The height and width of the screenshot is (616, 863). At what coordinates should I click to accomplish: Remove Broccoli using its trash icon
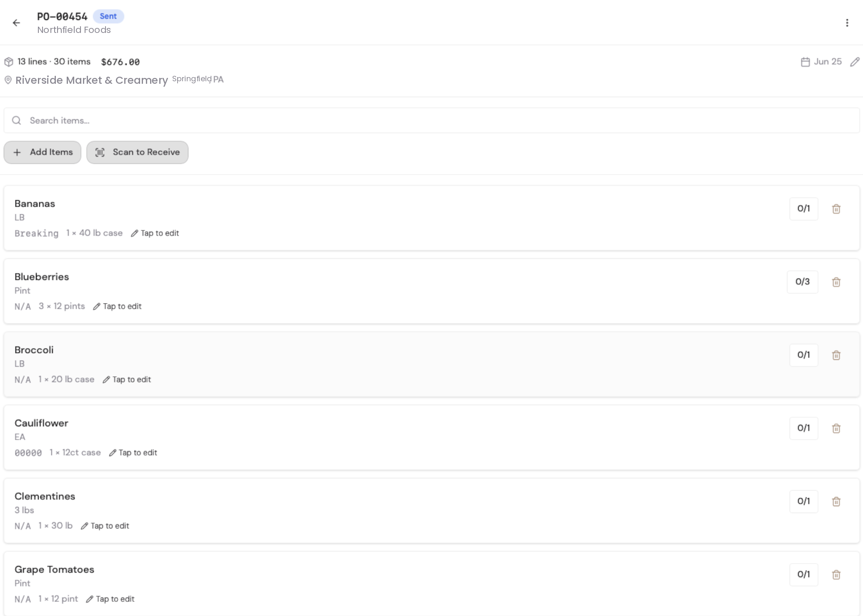836,355
